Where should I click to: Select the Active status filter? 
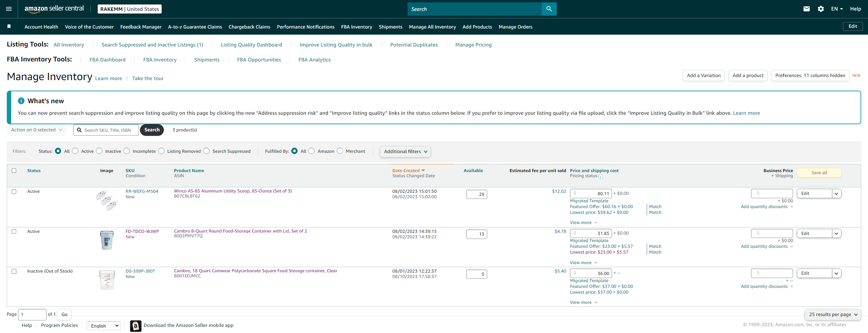(75, 151)
